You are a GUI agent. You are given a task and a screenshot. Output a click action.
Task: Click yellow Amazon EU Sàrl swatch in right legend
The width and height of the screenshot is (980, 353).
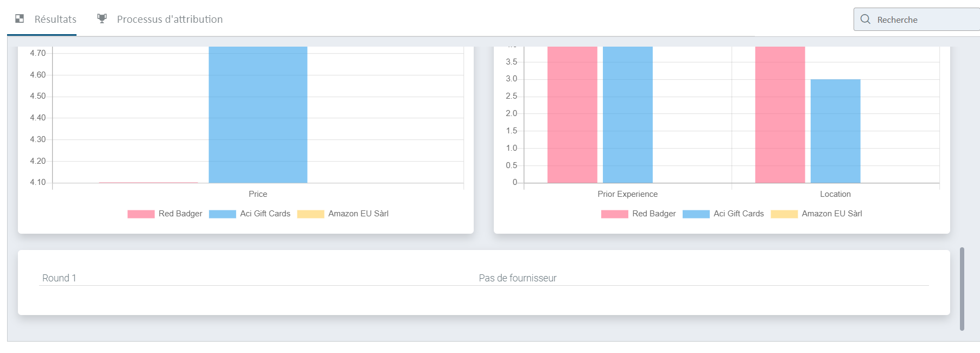784,214
